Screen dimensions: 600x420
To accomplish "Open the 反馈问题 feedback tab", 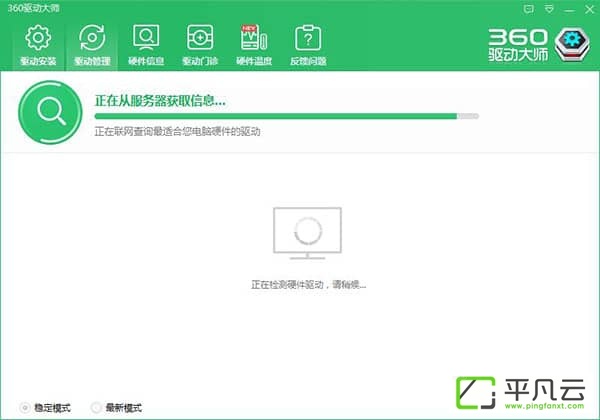I will [308, 45].
